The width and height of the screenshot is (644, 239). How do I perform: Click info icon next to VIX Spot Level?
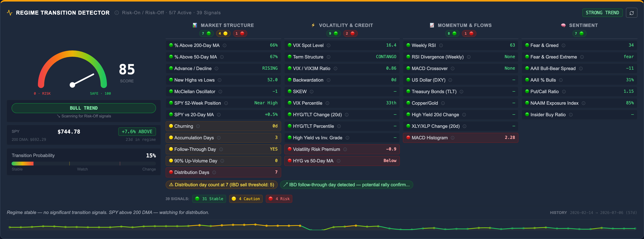pos(329,45)
